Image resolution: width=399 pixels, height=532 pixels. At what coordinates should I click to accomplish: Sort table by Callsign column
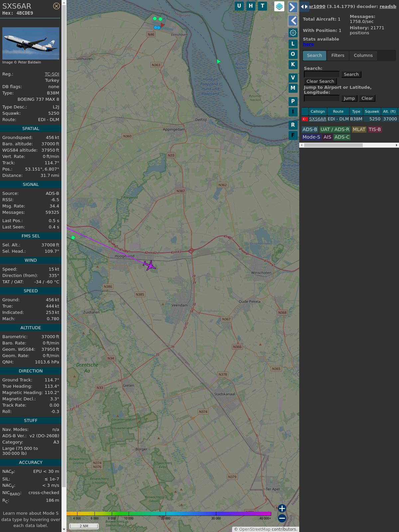pos(318,112)
